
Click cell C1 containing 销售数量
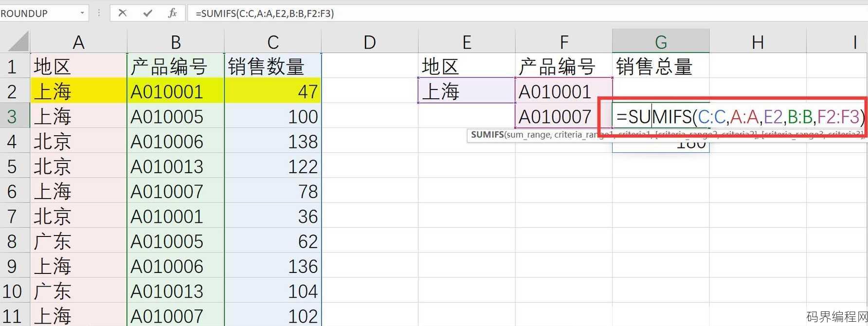coord(273,66)
